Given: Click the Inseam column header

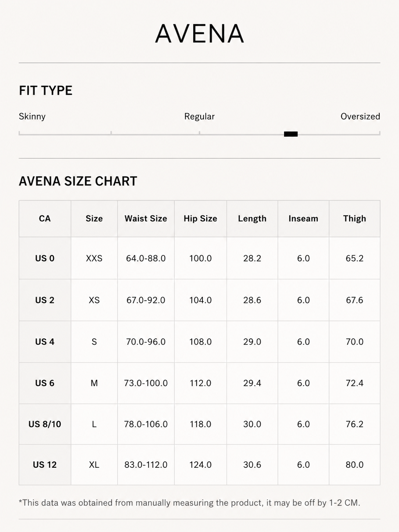Looking at the screenshot, I should tap(303, 219).
